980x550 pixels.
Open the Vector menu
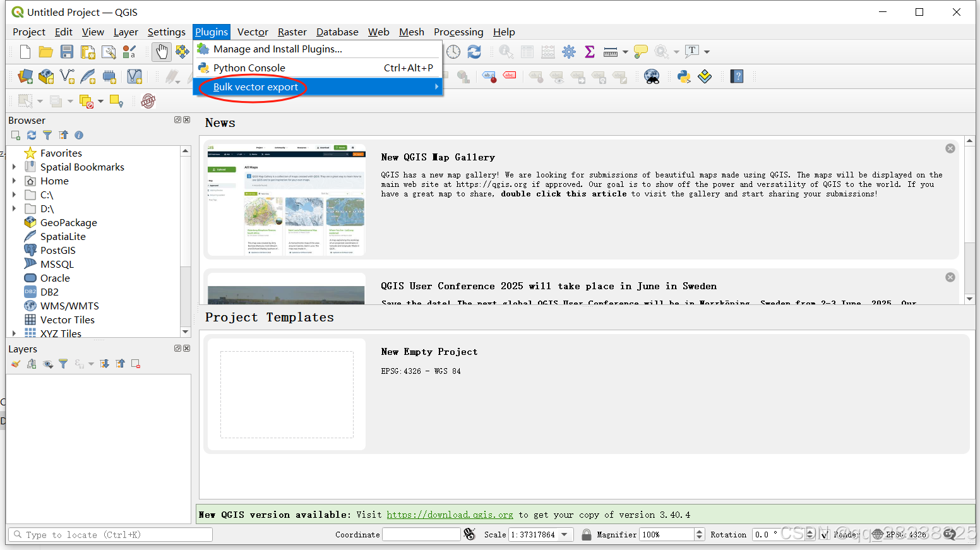(253, 32)
